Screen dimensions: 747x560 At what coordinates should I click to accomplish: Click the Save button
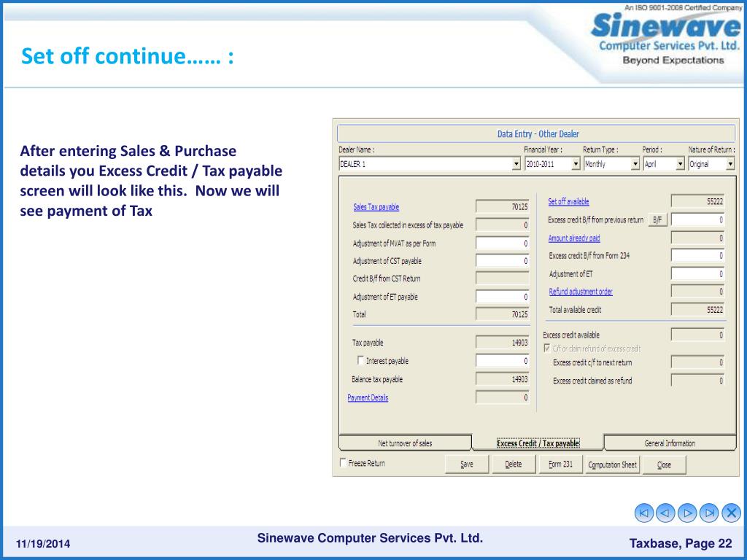click(467, 464)
